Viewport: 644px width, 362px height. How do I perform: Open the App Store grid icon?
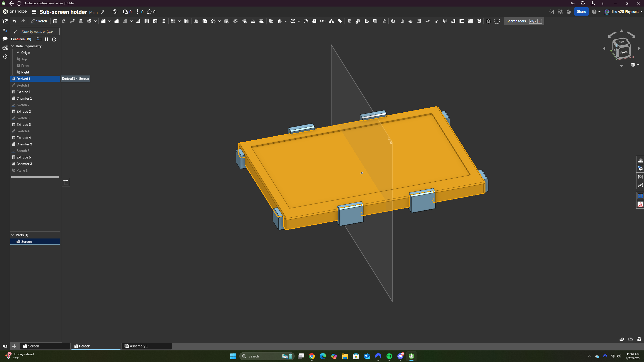click(560, 12)
